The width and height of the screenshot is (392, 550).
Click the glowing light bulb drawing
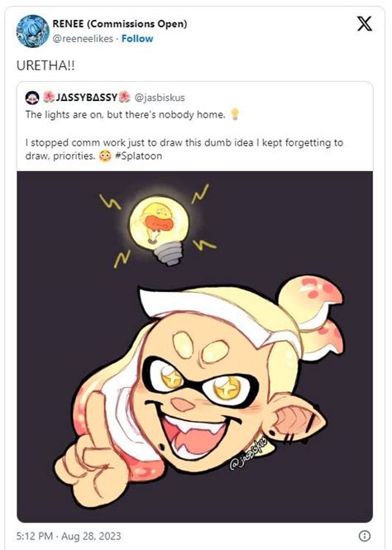pyautogui.click(x=160, y=229)
